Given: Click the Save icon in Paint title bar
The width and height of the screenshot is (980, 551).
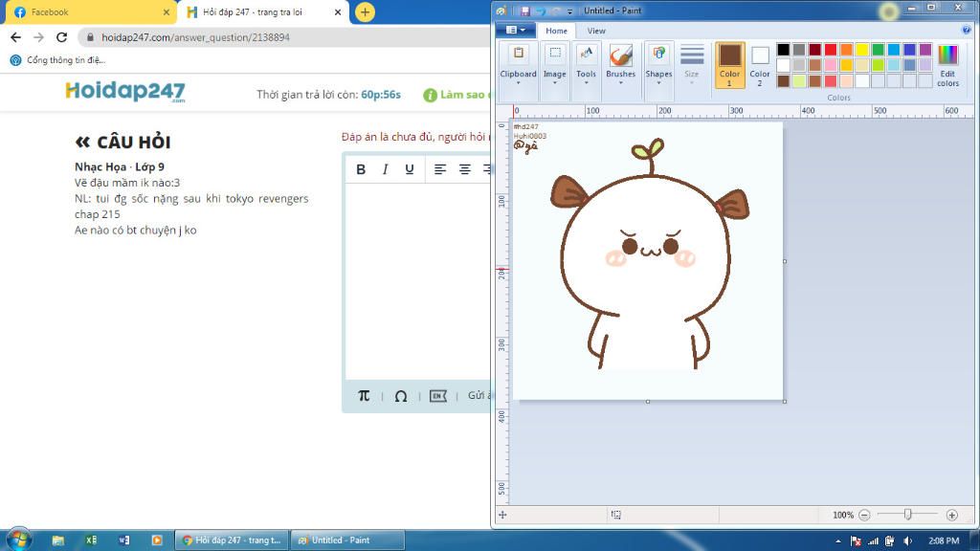Looking at the screenshot, I should (524, 11).
